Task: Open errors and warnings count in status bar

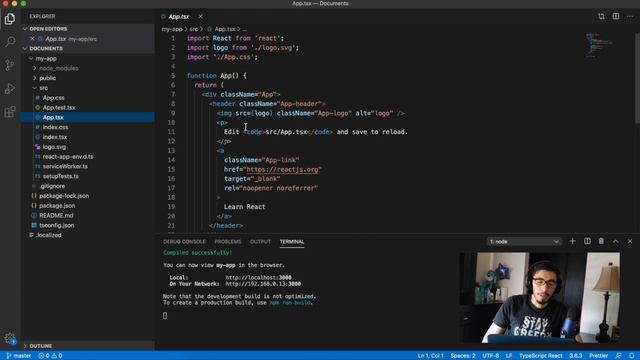Action: pos(50,356)
